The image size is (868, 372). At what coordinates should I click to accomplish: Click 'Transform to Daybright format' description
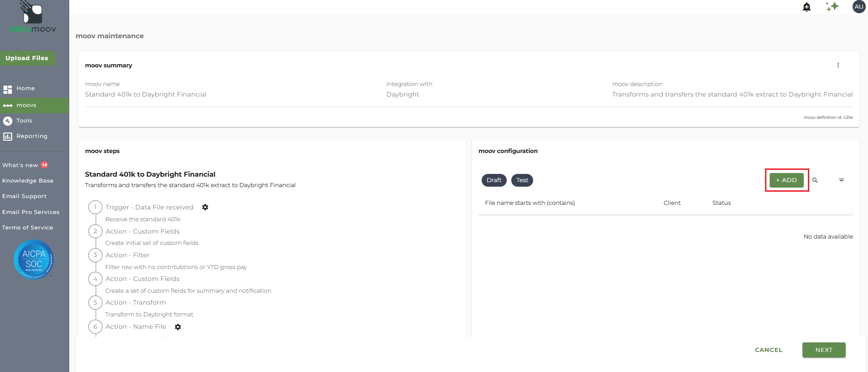click(x=149, y=315)
